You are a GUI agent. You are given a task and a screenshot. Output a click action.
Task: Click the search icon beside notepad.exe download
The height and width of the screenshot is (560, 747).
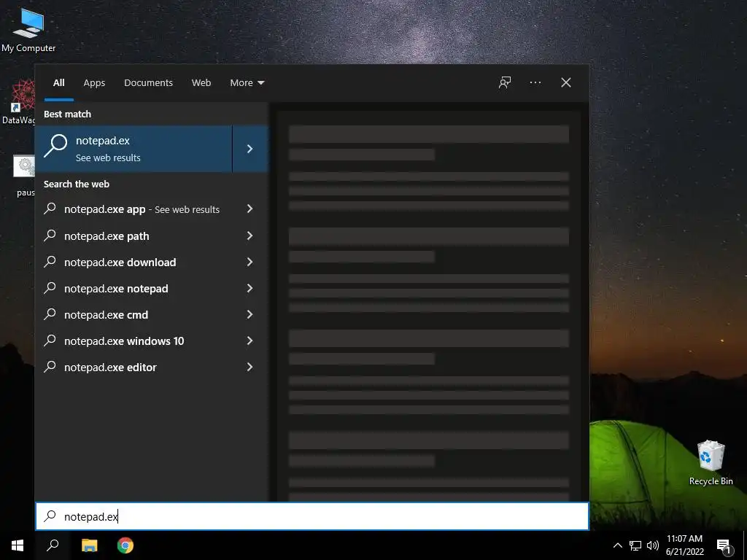(50, 262)
